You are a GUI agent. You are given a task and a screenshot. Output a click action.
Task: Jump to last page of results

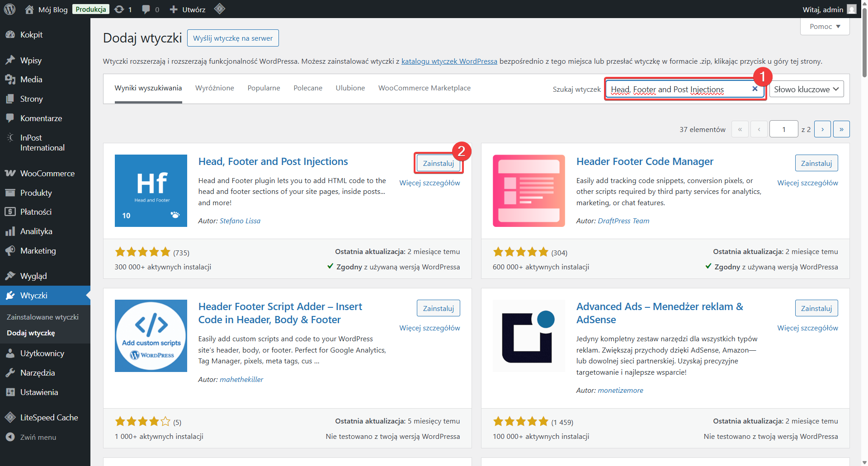click(x=841, y=129)
